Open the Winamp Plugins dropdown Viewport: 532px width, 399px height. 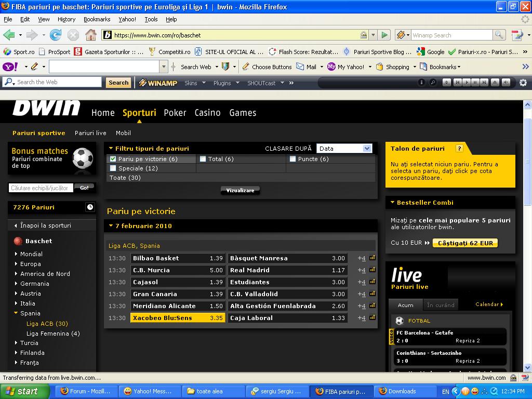[226, 83]
